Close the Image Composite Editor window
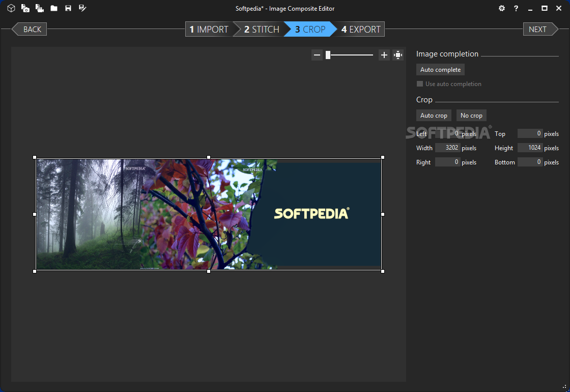The image size is (570, 392). coord(559,8)
